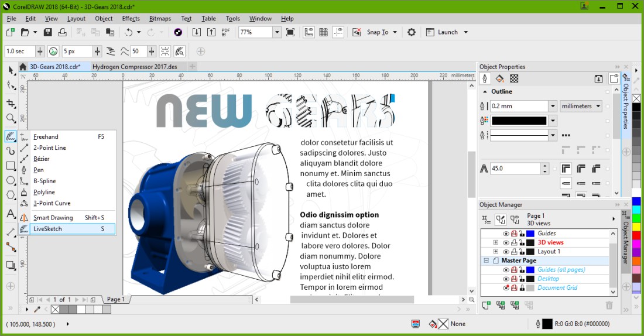Open the Options gear icon

(x=412, y=32)
